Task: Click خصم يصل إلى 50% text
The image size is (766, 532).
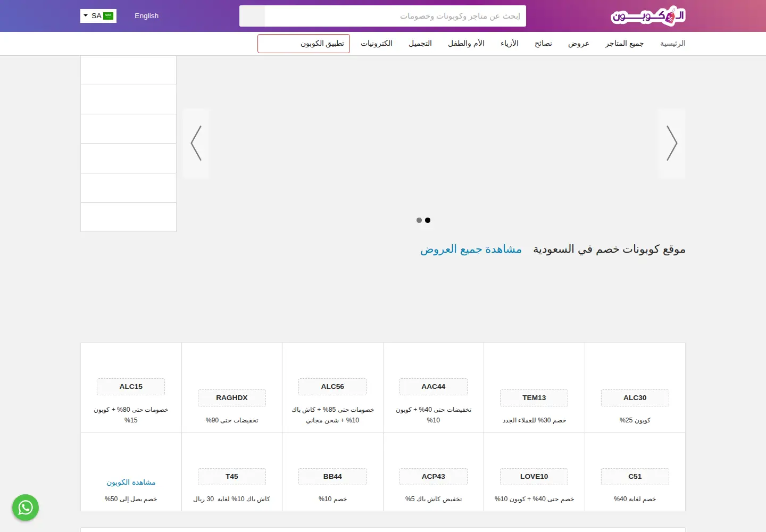Action: [x=131, y=499]
